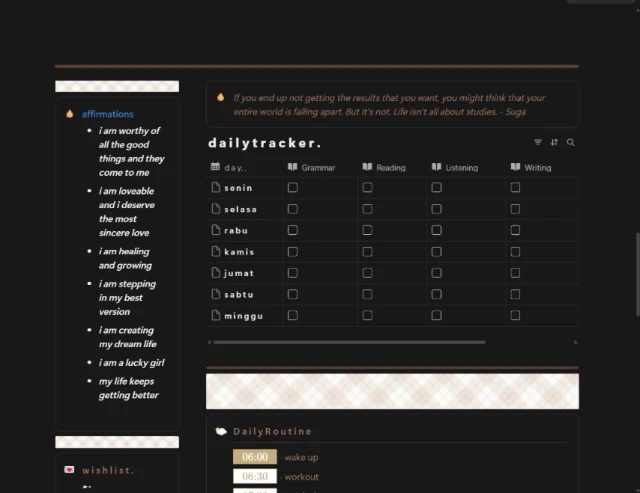640x493 pixels.
Task: Click the page vertical scrollbar thumb
Action: [638, 274]
